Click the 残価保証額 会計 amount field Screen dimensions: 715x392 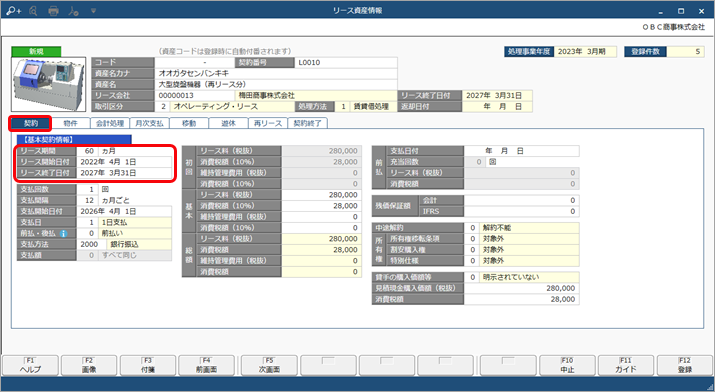[x=522, y=200]
